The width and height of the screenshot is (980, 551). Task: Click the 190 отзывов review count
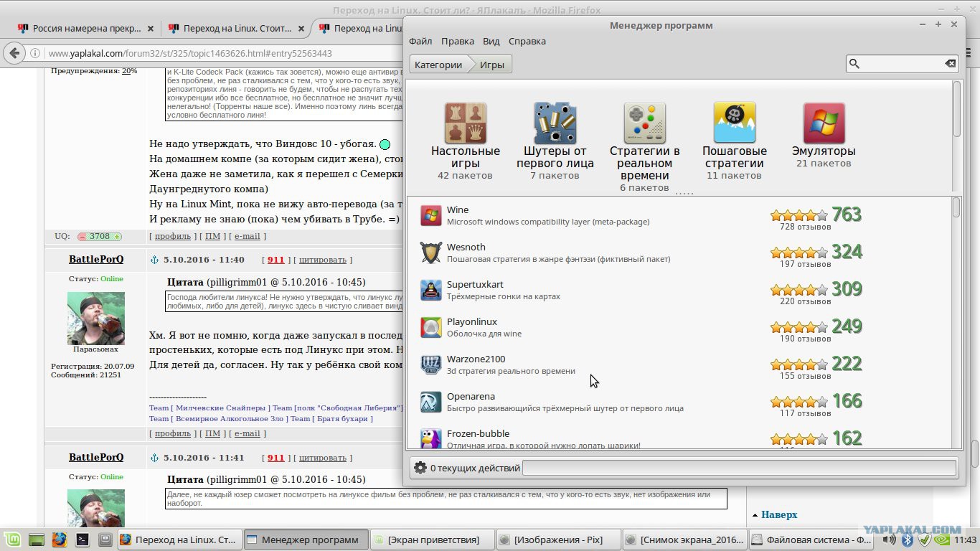(806, 339)
